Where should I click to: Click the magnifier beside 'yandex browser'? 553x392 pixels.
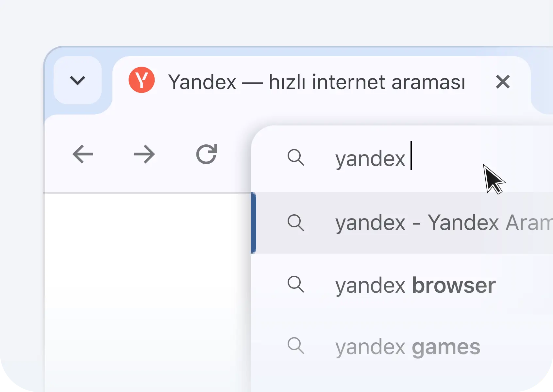tap(296, 284)
